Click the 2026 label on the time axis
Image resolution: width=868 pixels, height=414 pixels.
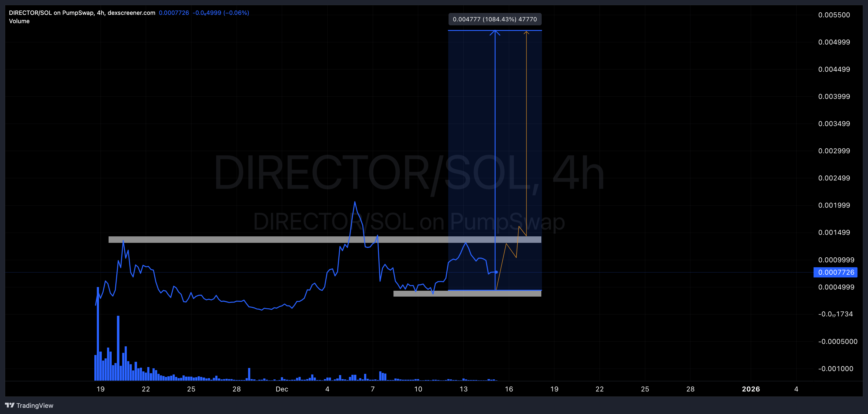pyautogui.click(x=751, y=389)
